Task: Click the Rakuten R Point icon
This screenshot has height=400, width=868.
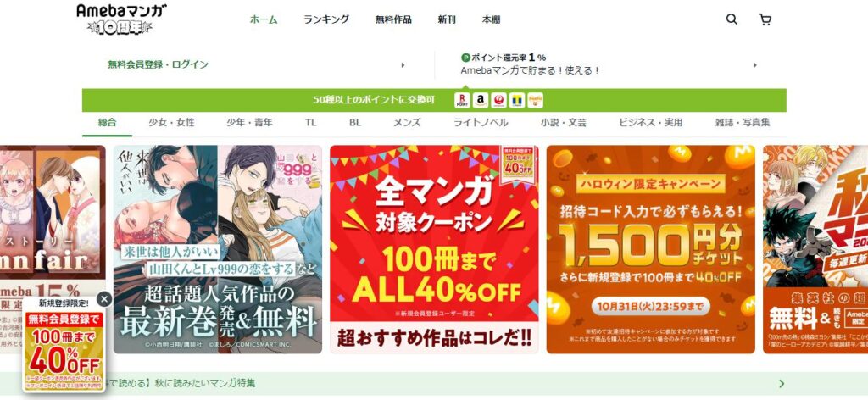Action: tap(462, 100)
